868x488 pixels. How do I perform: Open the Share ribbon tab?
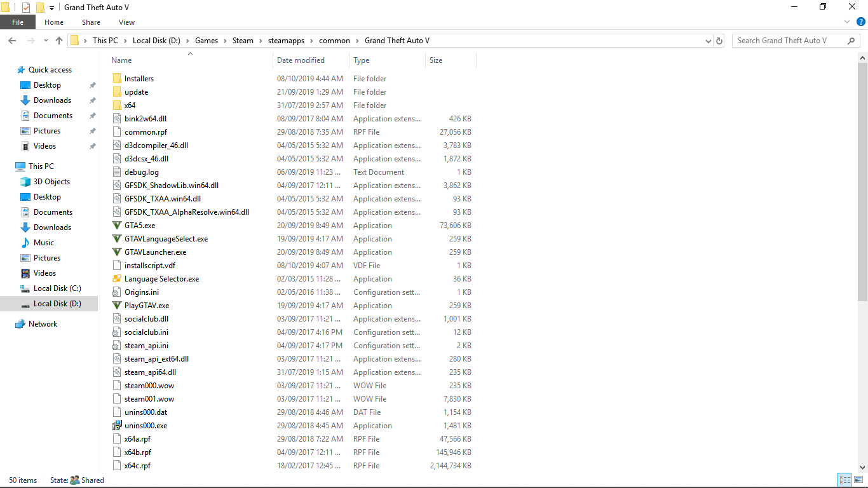click(91, 22)
